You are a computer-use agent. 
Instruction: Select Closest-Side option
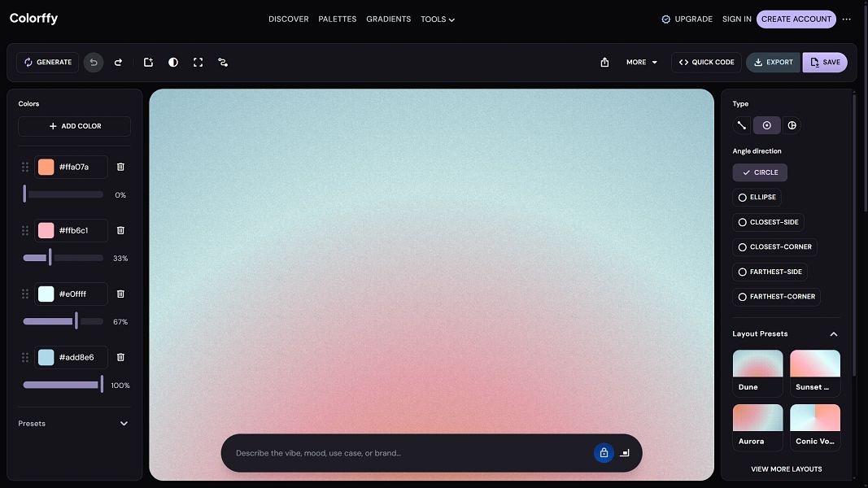point(769,222)
